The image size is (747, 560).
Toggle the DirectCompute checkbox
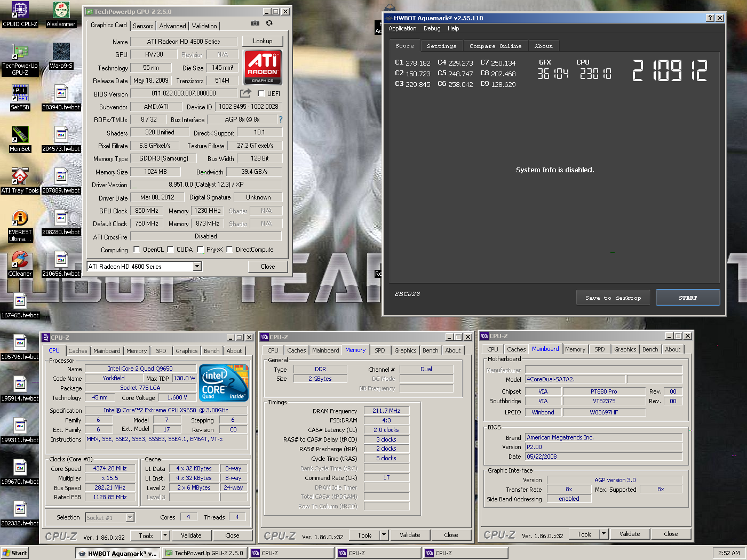coord(229,249)
